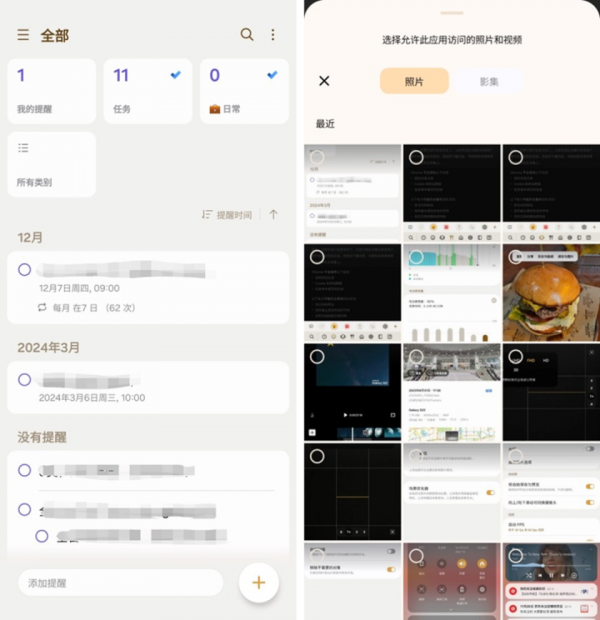This screenshot has height=620, width=600.
Task: Close the photo picker with X
Action: (324, 81)
